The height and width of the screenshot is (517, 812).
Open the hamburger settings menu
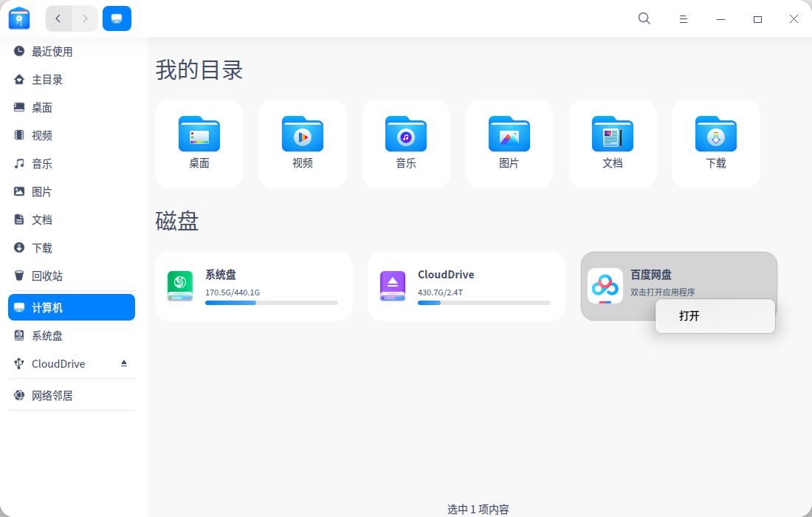[x=684, y=18]
